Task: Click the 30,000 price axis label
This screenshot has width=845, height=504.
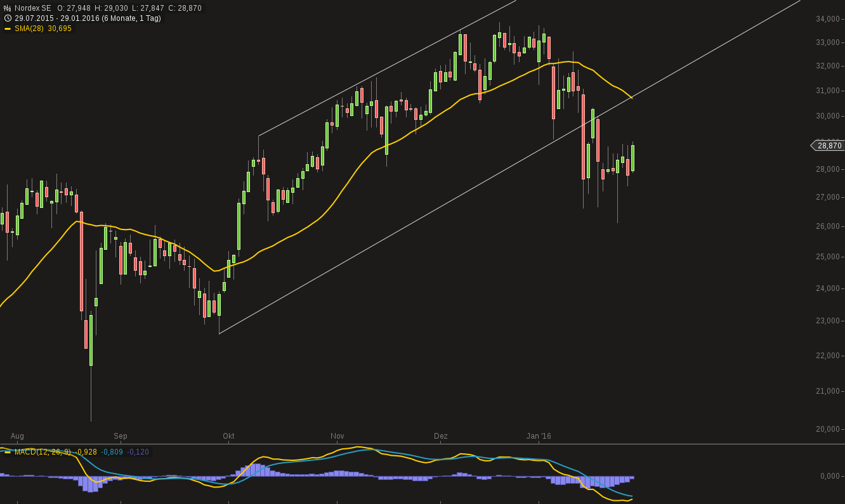Action: coord(828,116)
